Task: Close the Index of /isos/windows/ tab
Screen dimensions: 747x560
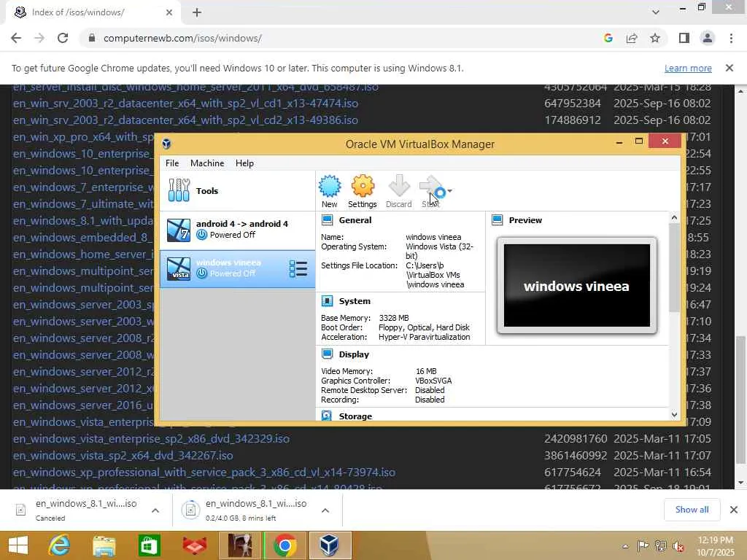Action: click(169, 12)
